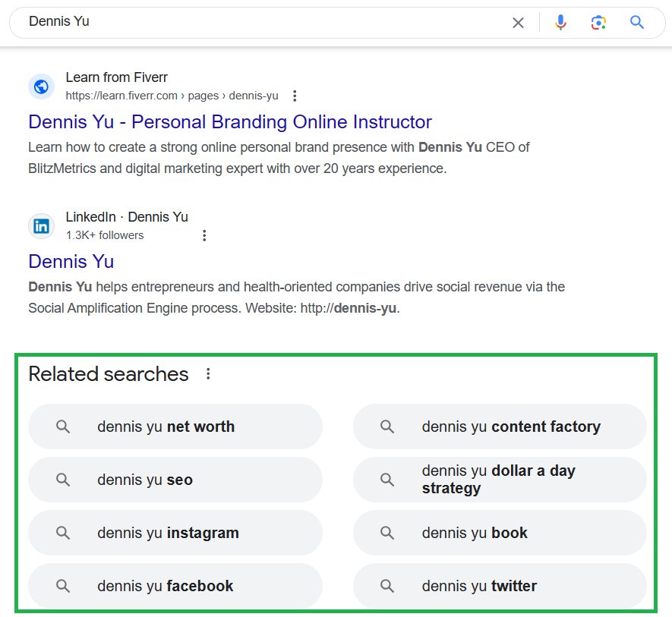Click the magnifier icon beside dennis yu book
672x617 pixels.
[x=387, y=533]
